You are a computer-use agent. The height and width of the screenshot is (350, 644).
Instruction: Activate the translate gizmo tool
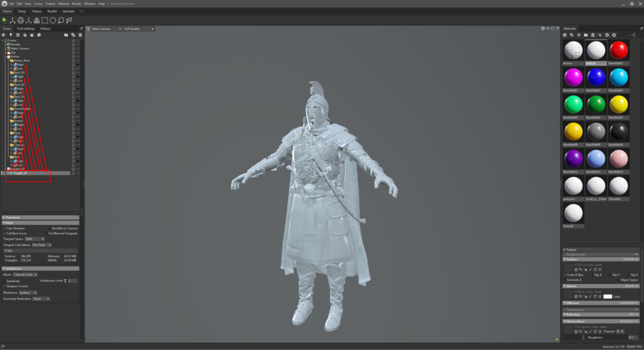click(x=13, y=20)
